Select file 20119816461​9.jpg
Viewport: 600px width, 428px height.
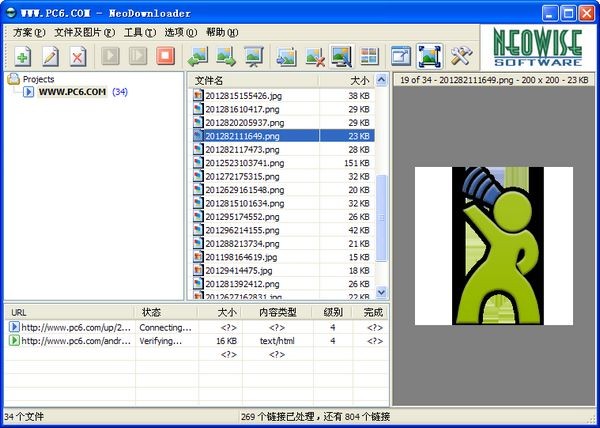pyautogui.click(x=241, y=257)
